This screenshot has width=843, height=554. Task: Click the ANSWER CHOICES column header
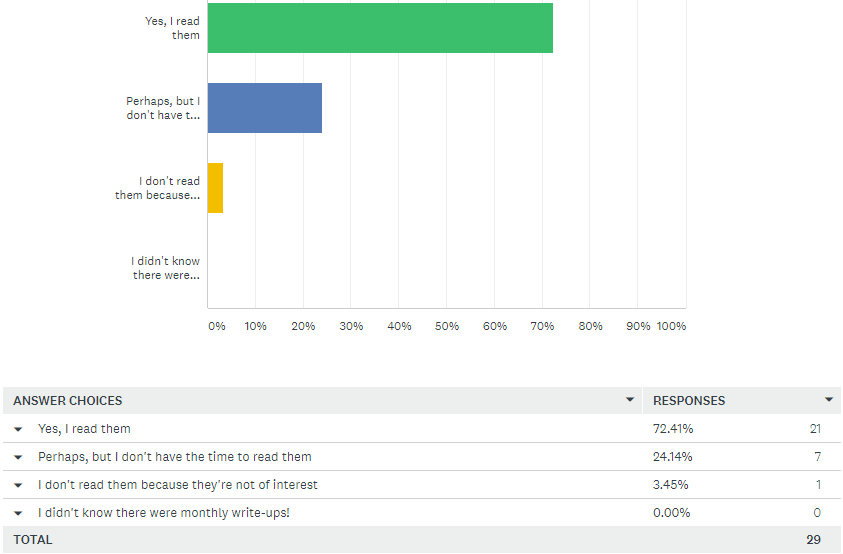[x=68, y=401]
